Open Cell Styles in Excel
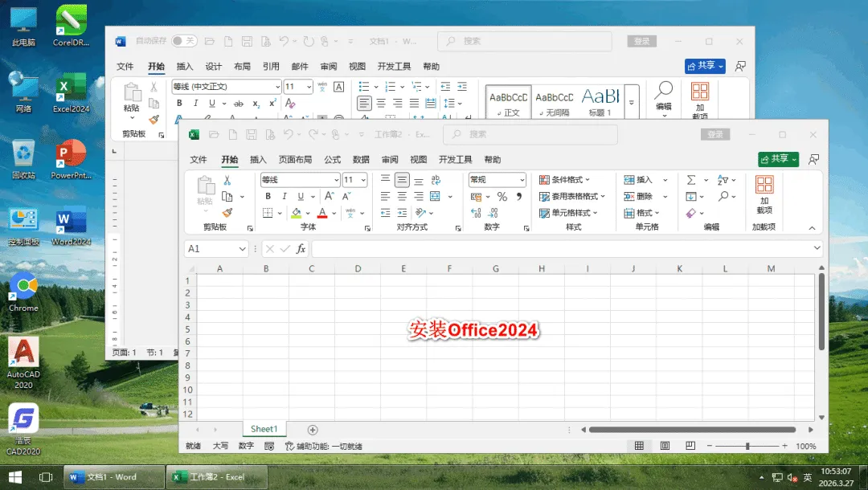The height and width of the screenshot is (490, 868). point(568,213)
